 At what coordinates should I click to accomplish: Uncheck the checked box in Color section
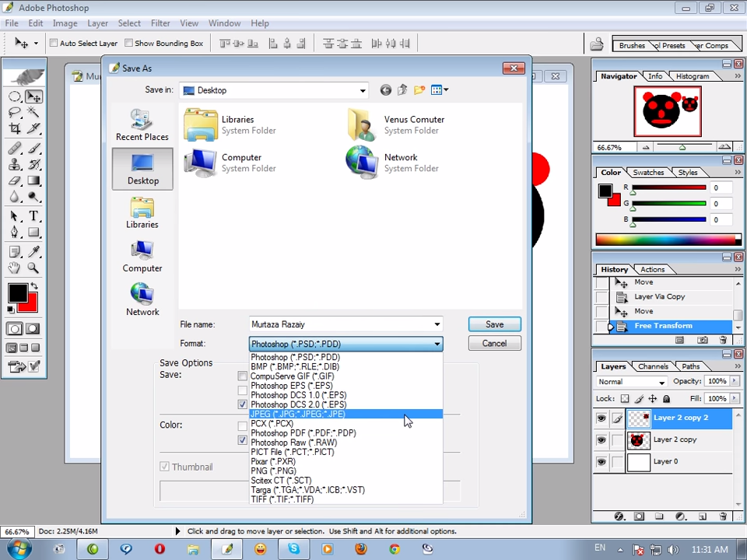point(243,440)
